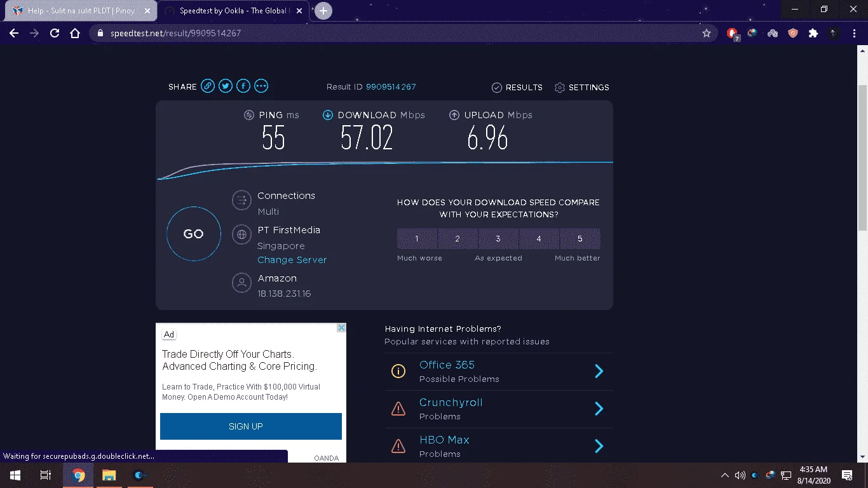Reload the speedtest page
Image resolution: width=868 pixels, height=488 pixels.
(55, 33)
